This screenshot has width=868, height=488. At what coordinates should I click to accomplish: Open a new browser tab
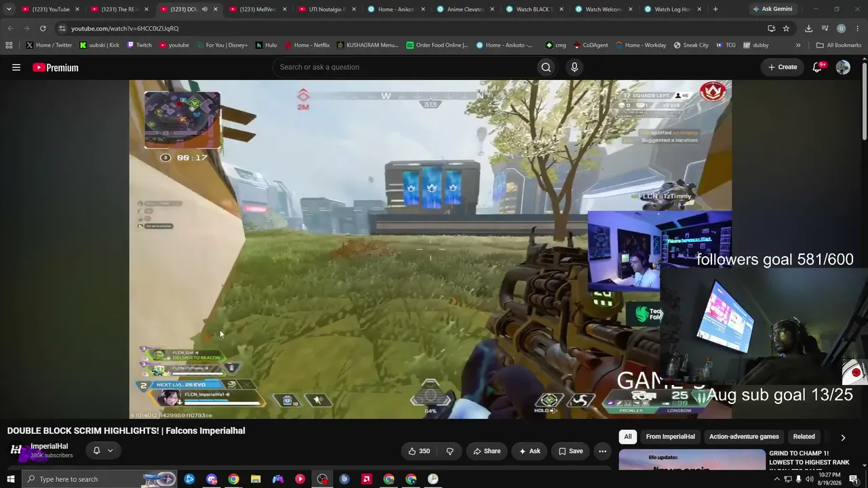715,9
